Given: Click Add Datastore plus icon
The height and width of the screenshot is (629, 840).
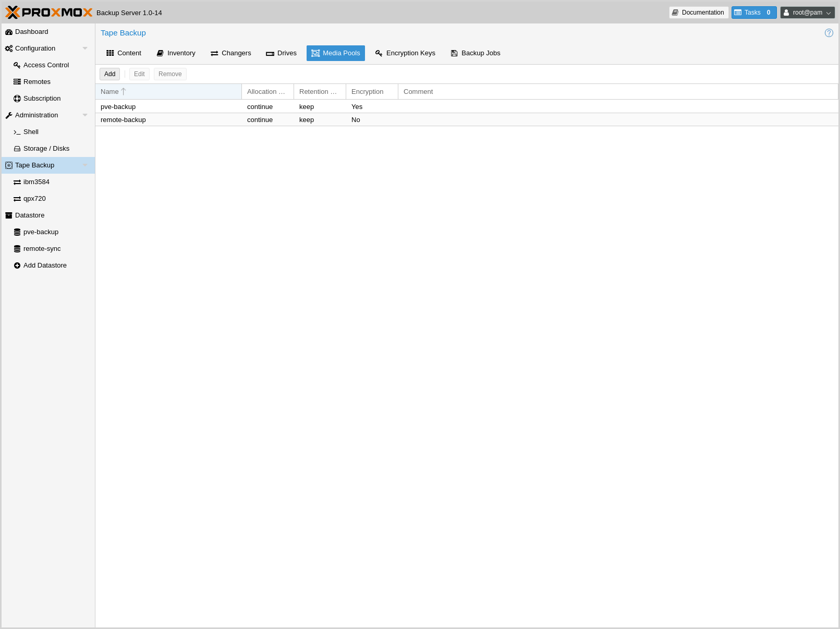Looking at the screenshot, I should (x=17, y=265).
